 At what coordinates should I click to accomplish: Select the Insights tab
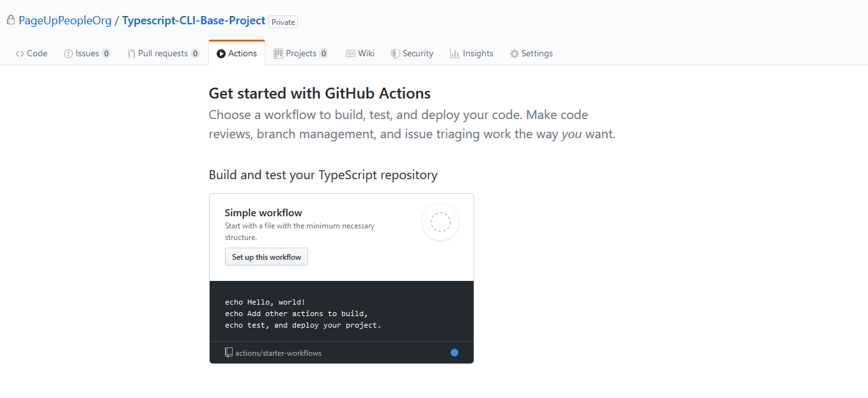(x=472, y=53)
